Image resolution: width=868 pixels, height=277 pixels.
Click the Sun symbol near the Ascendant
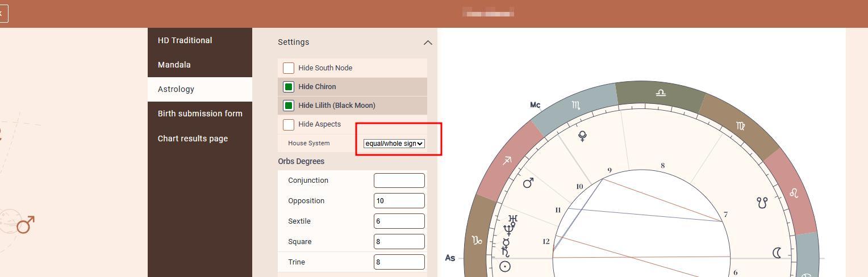tap(504, 266)
